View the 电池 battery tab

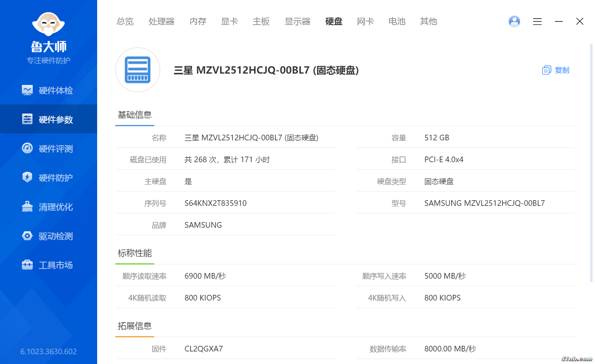[x=397, y=21]
